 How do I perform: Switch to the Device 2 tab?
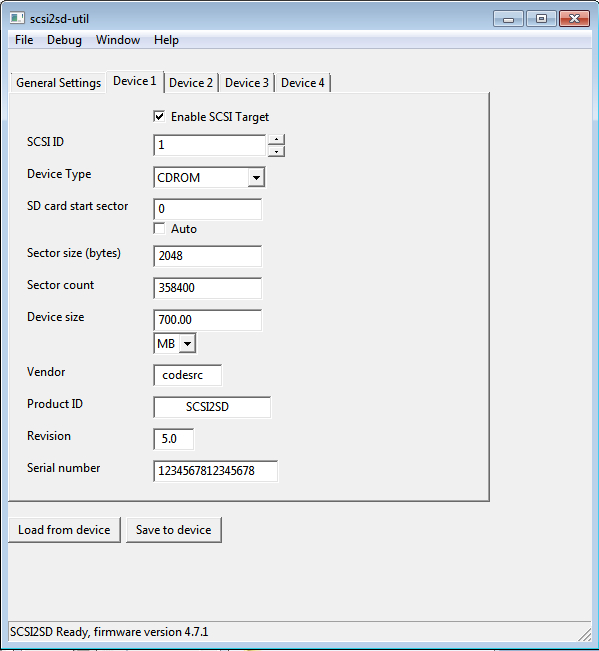[191, 83]
